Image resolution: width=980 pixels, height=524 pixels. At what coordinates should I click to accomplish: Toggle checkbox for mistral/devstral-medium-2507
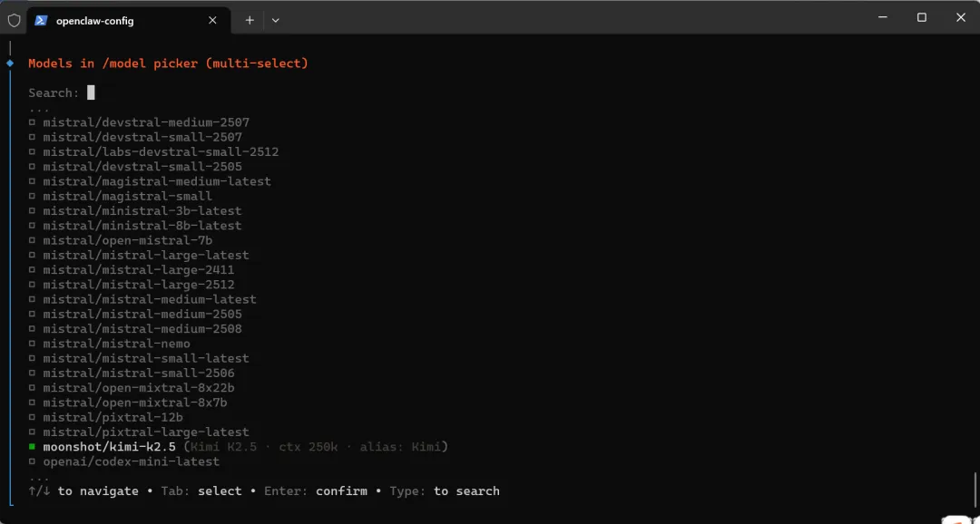pyautogui.click(x=32, y=122)
